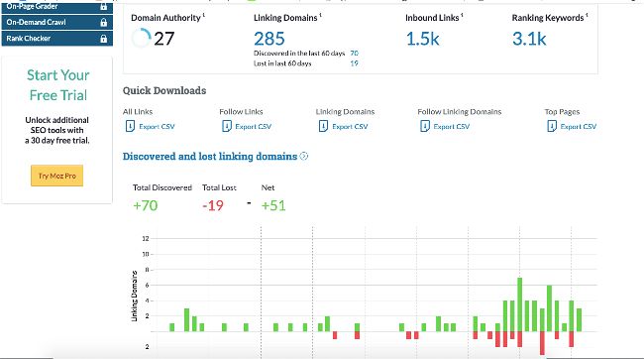Viewport: 644px width, 359px height.
Task: Export CSV for Linking Domains
Action: pos(350,127)
